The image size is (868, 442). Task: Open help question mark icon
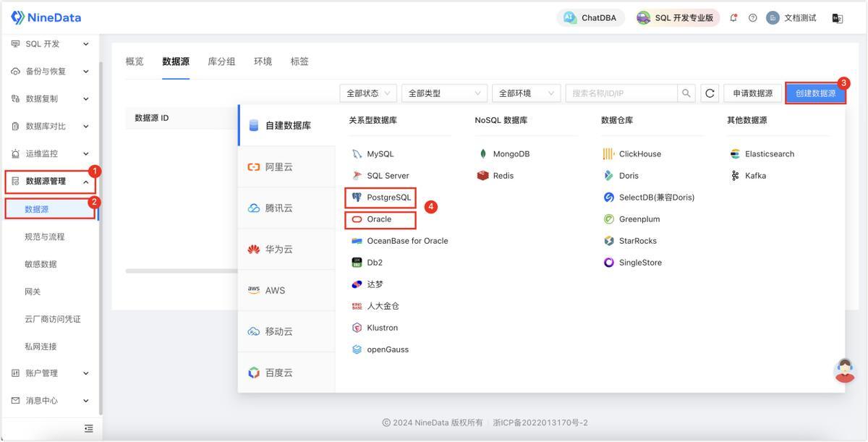(753, 18)
